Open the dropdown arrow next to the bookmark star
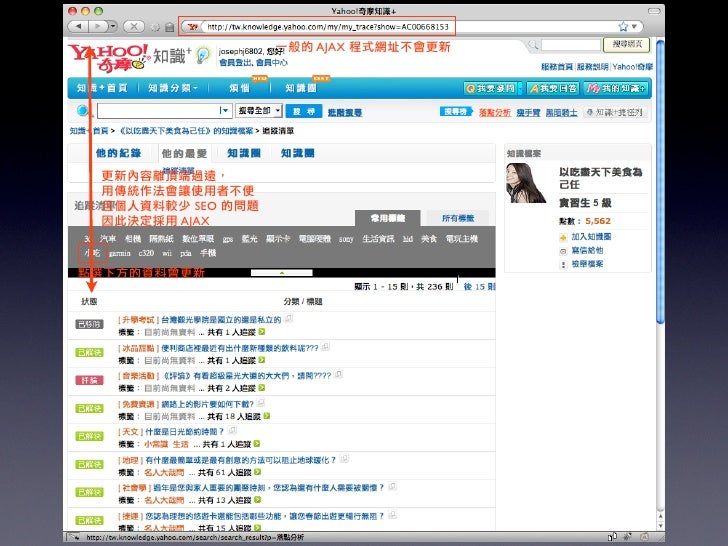 pos(634,26)
